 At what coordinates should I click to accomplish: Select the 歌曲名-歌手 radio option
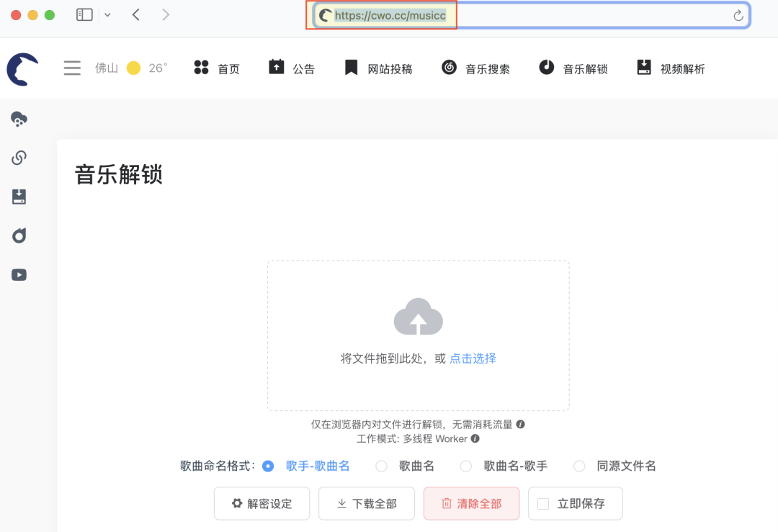coord(466,466)
